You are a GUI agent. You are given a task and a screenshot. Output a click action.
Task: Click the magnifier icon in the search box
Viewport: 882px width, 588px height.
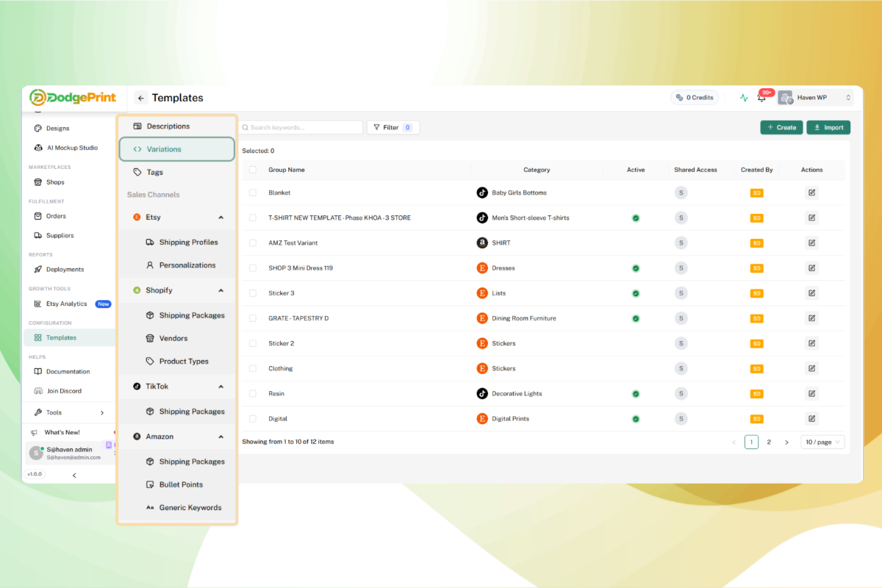(245, 127)
